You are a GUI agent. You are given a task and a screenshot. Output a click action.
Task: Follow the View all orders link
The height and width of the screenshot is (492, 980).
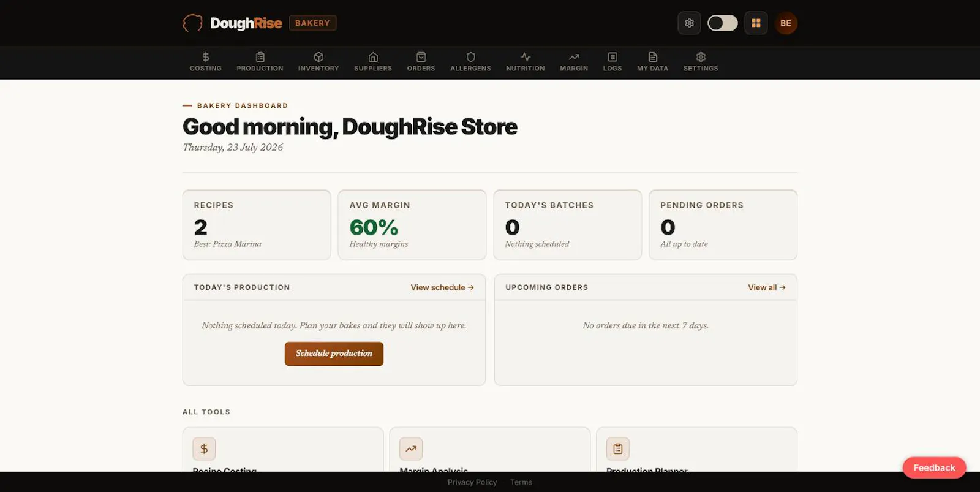(x=767, y=287)
